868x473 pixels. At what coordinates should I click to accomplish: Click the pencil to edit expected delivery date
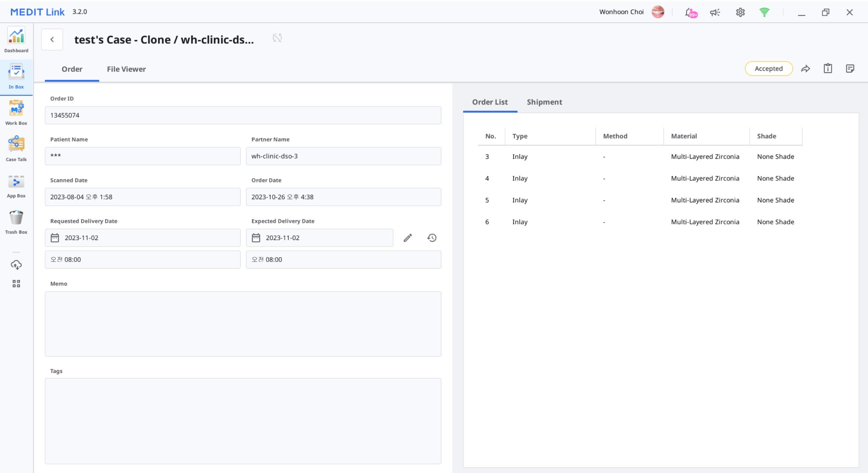pyautogui.click(x=408, y=238)
